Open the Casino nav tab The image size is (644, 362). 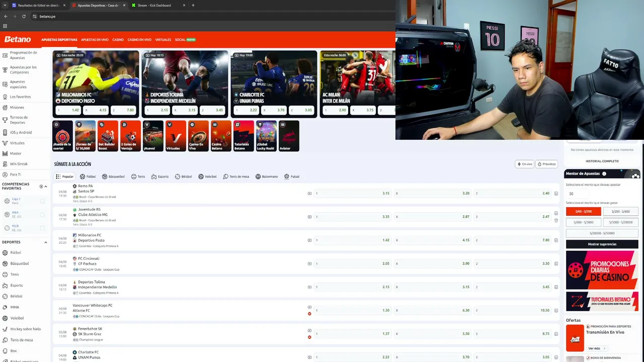point(118,40)
